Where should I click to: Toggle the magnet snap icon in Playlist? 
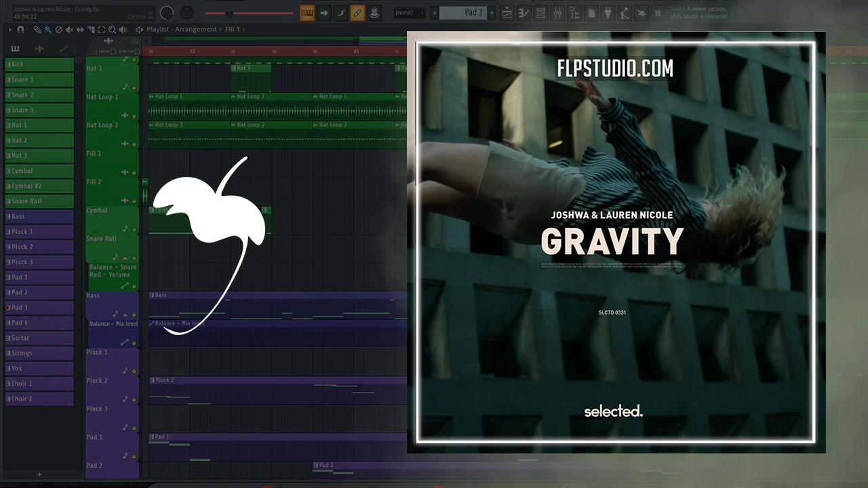[21, 30]
